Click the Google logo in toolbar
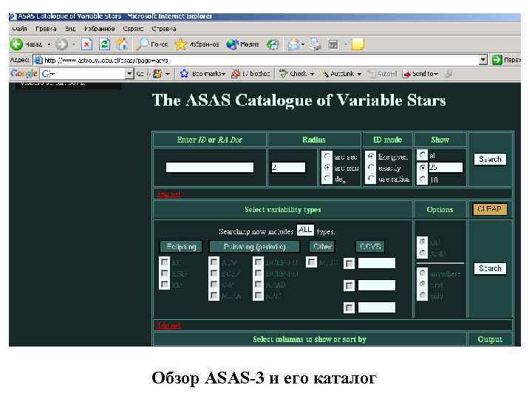Image resolution: width=532 pixels, height=399 pixels. 24,73
